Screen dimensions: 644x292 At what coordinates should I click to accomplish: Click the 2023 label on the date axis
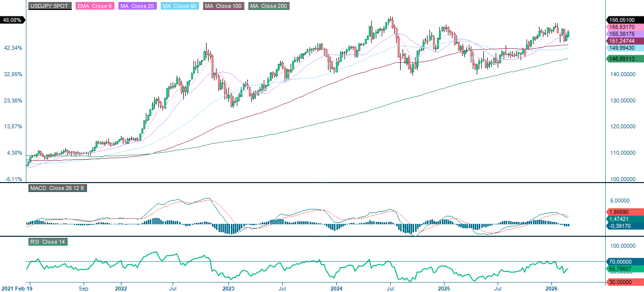(x=227, y=288)
